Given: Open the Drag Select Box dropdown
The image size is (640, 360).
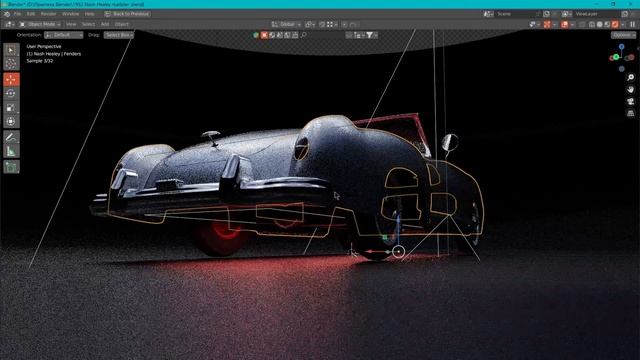Looking at the screenshot, I should point(119,35).
